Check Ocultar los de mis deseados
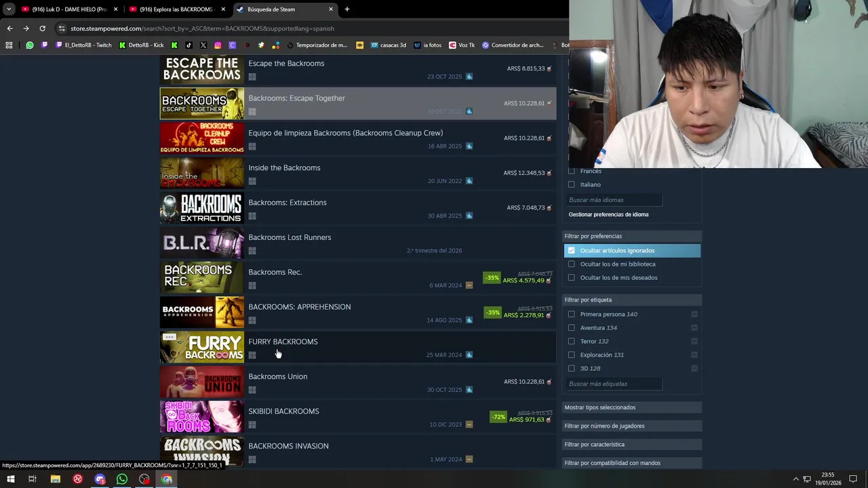The height and width of the screenshot is (488, 868). (571, 278)
